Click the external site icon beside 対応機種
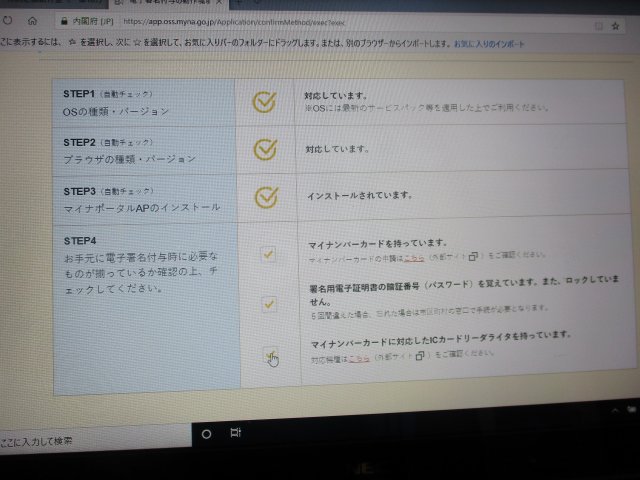Viewport: 640px width, 480px height. coord(421,355)
